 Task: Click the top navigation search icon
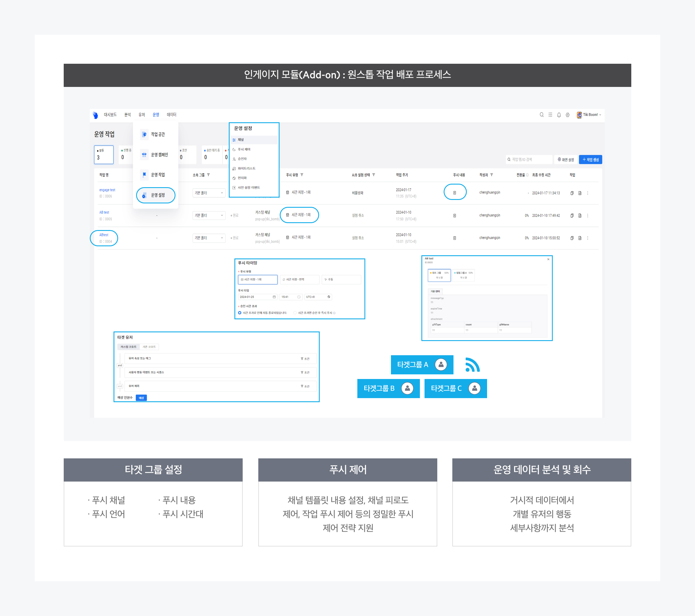tap(541, 115)
